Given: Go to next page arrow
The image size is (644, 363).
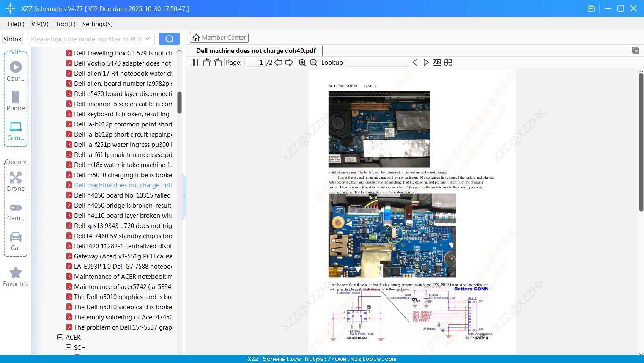Looking at the screenshot, I should point(289,62).
